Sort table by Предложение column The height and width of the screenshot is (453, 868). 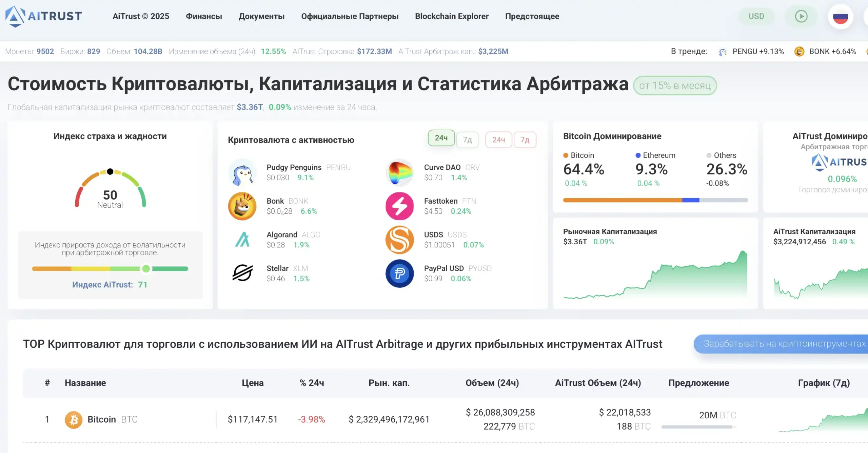tap(698, 383)
